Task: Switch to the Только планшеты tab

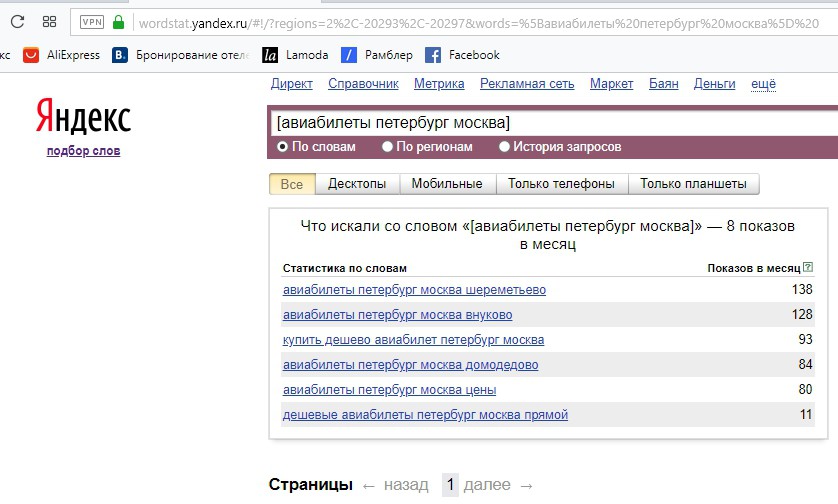Action: coord(694,184)
